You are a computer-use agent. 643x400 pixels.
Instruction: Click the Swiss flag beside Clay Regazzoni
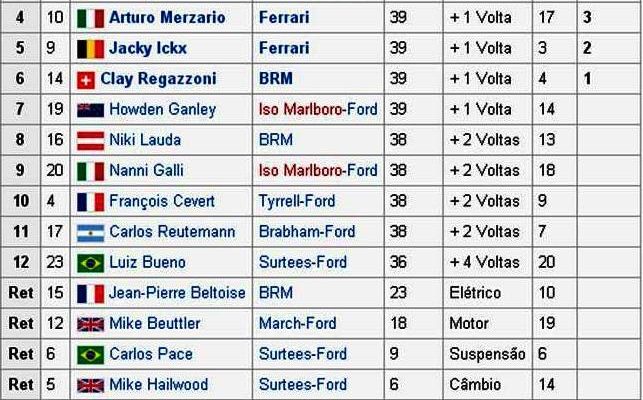86,79
